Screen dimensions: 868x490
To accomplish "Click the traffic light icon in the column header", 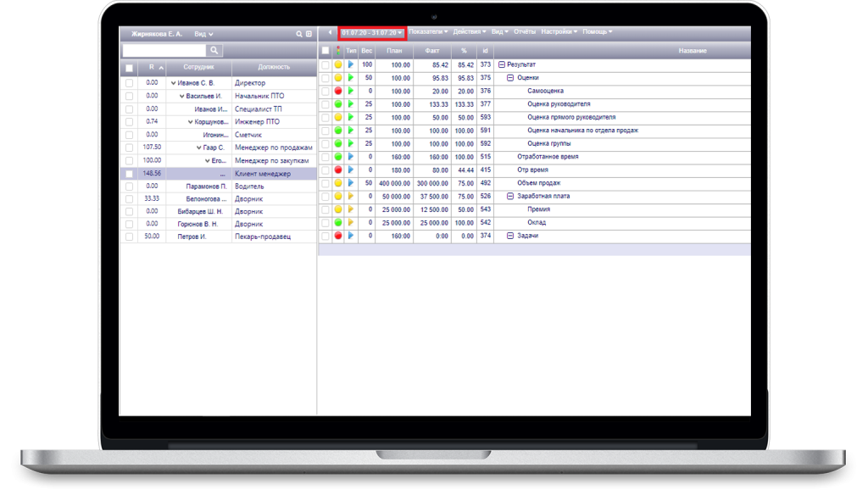I will click(x=338, y=50).
